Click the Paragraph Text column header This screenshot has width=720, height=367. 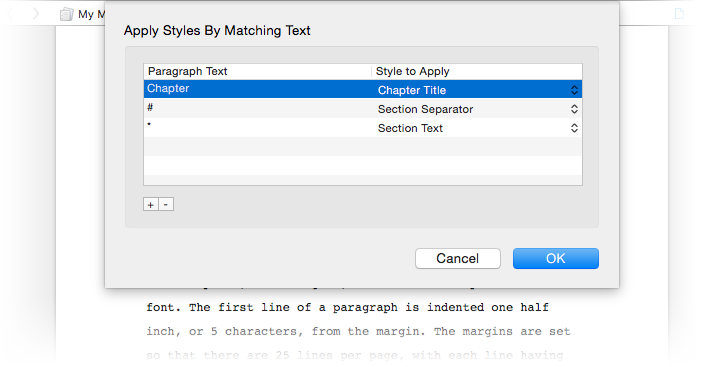pos(258,72)
